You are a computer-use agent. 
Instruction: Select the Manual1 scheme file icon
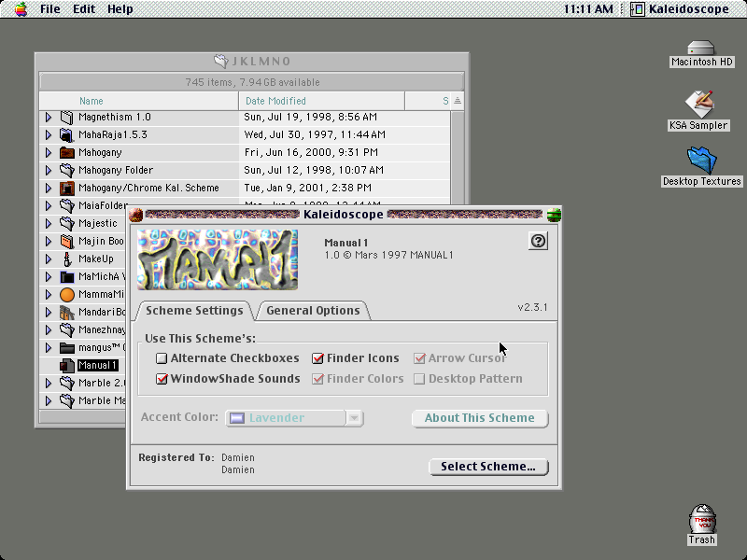(67, 366)
